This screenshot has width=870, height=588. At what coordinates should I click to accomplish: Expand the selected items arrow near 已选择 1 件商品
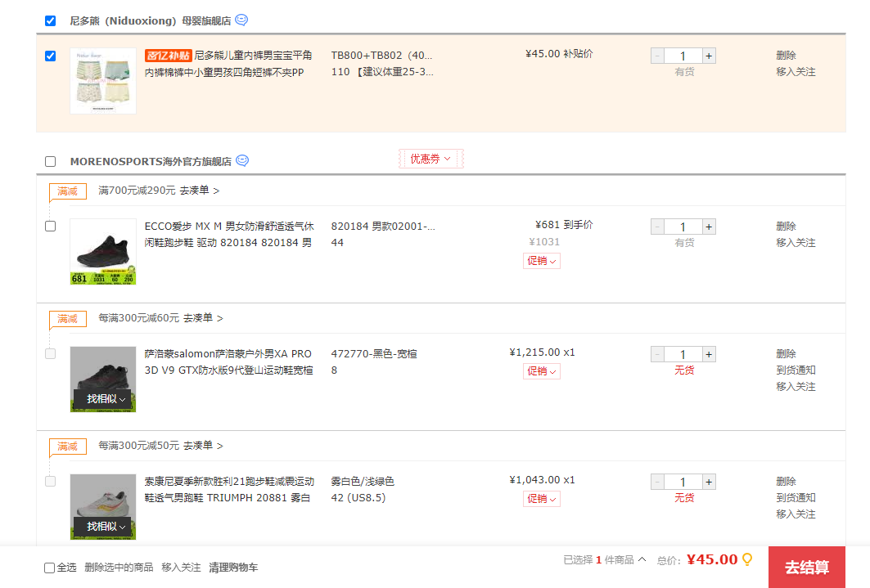[x=642, y=559]
